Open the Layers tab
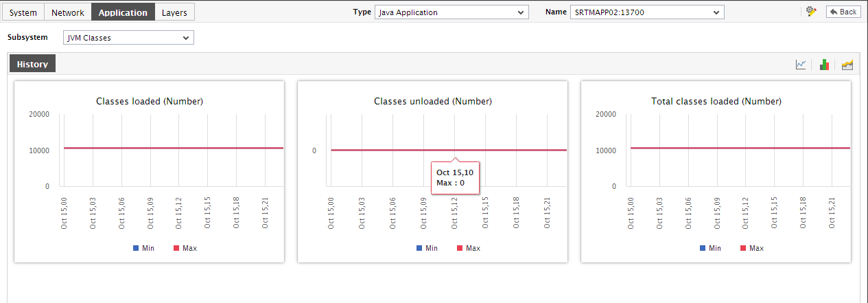 coord(174,12)
